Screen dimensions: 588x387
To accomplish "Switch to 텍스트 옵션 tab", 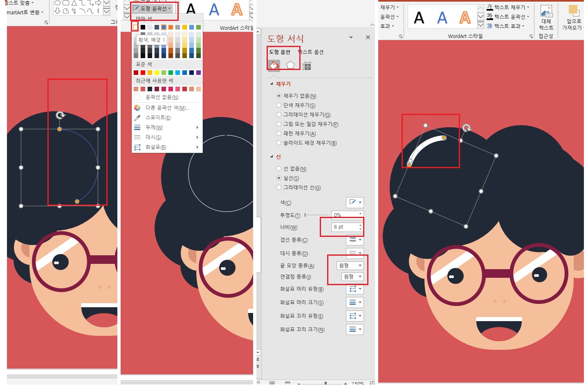I will point(311,52).
